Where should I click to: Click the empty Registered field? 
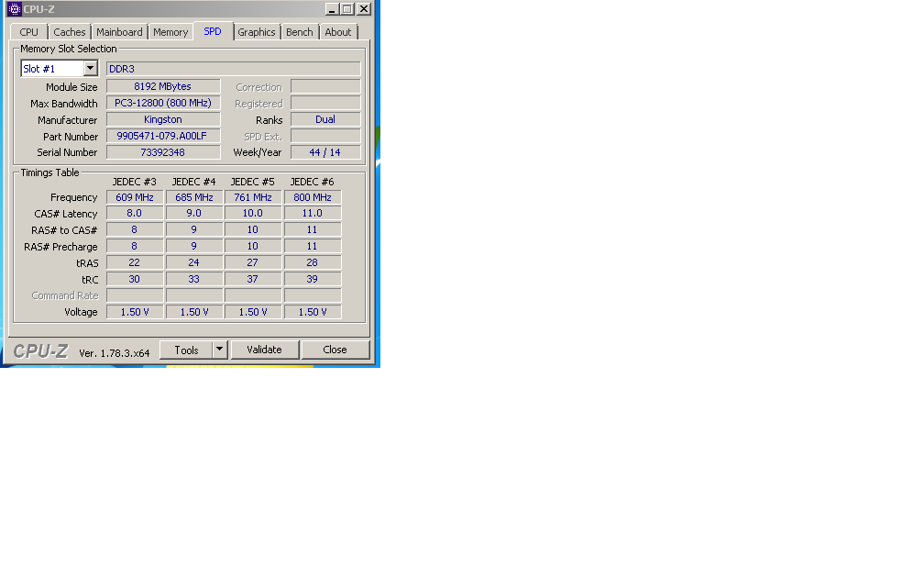point(325,103)
